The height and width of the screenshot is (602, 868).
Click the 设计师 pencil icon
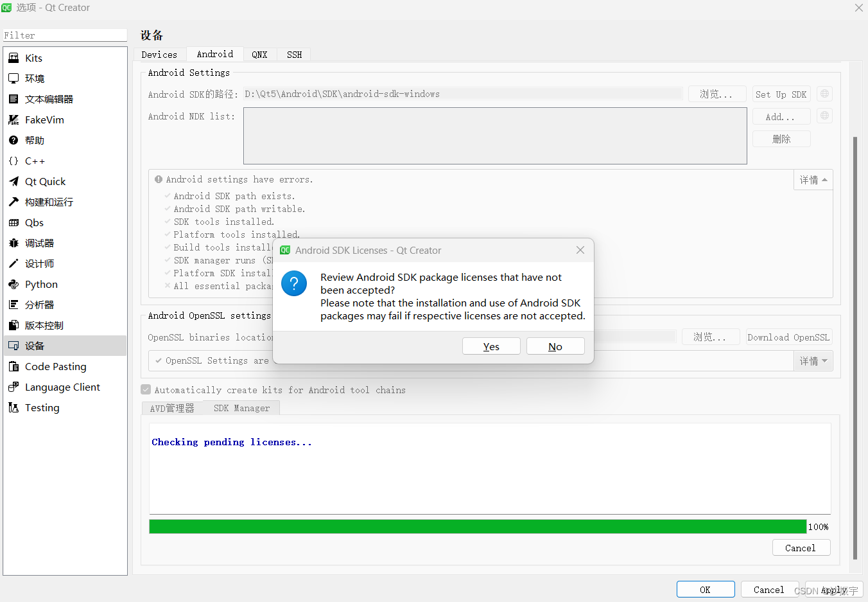[13, 263]
